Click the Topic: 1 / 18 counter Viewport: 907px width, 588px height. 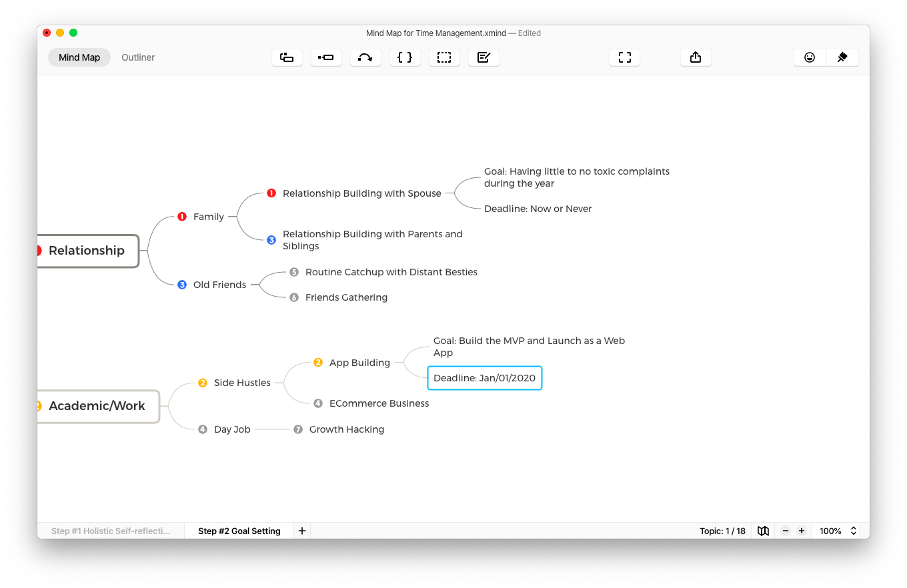[x=722, y=531]
